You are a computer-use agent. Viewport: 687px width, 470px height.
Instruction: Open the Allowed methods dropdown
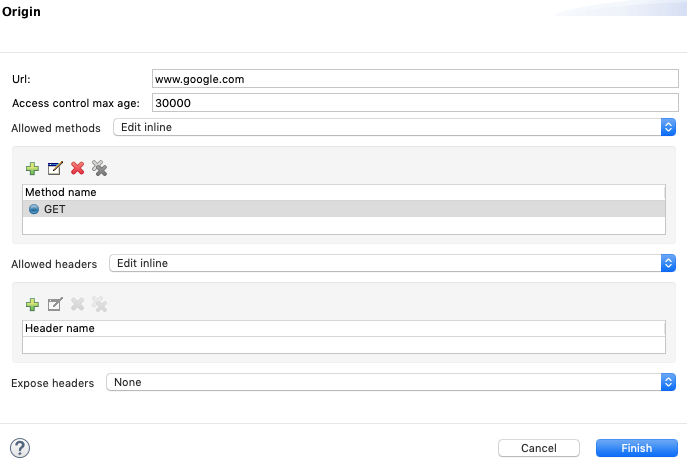[x=394, y=127]
